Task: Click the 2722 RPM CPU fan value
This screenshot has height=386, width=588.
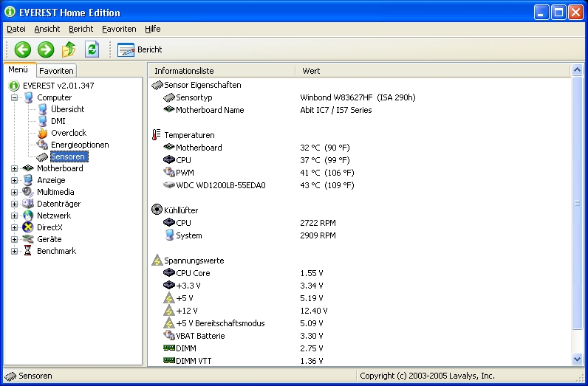Action: click(318, 223)
